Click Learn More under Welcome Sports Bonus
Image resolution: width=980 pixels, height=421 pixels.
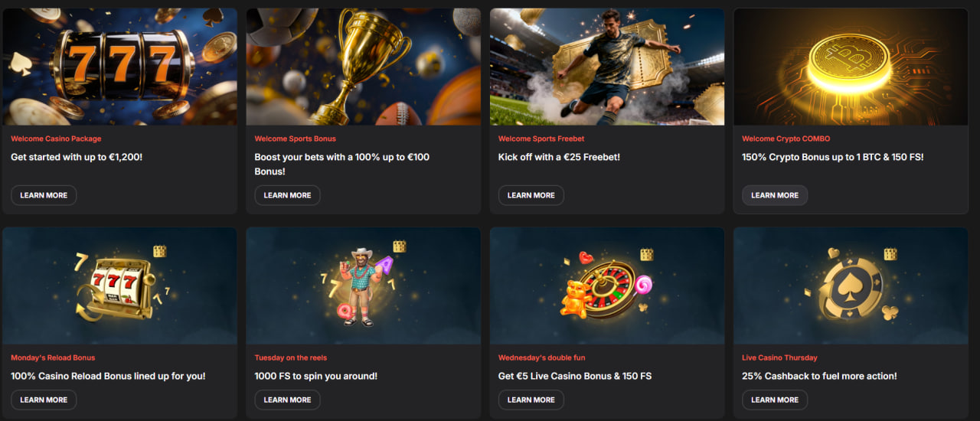[x=287, y=195]
